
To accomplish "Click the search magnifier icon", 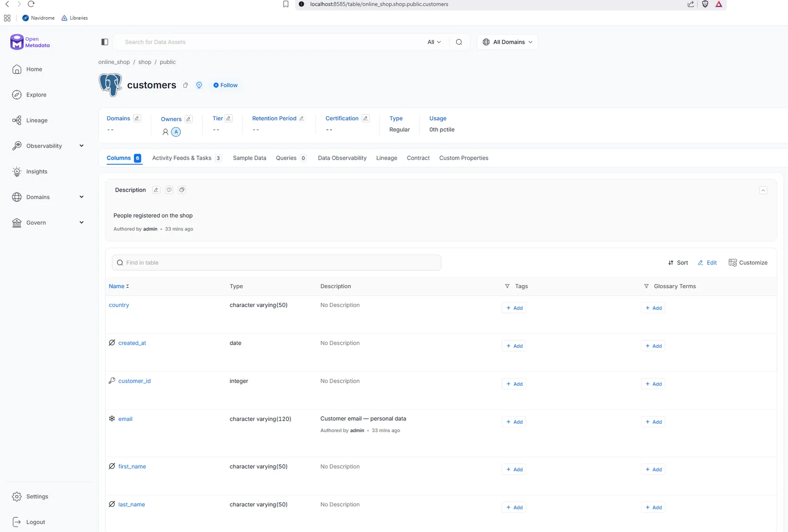I will 459,42.
